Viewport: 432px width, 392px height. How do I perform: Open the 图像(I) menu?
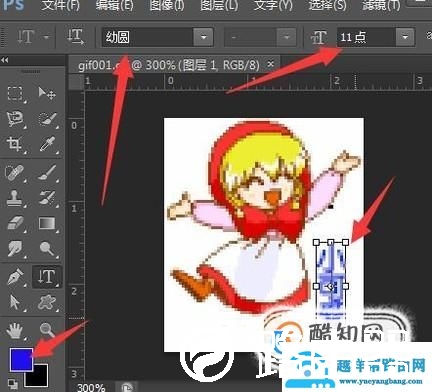click(x=167, y=5)
